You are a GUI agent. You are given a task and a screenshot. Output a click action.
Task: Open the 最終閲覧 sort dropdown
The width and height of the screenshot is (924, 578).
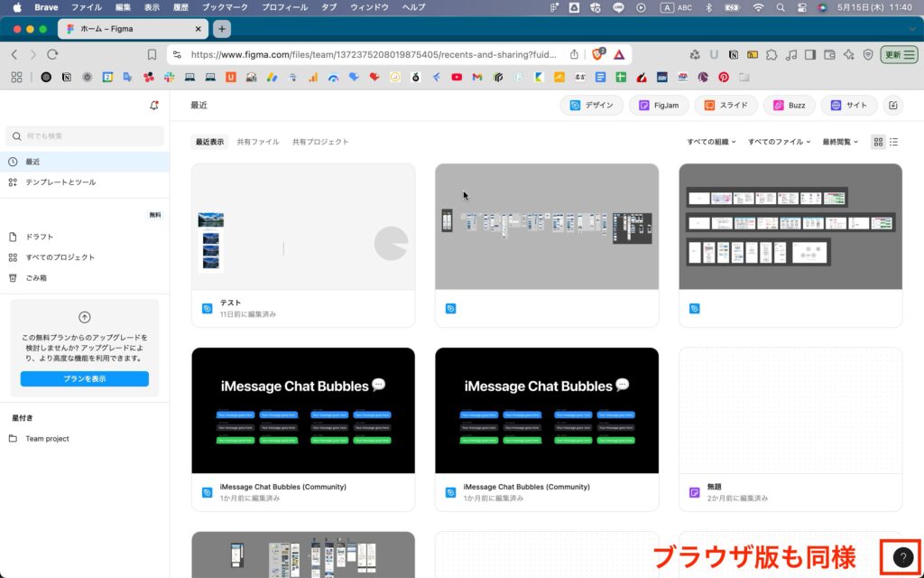tap(840, 142)
